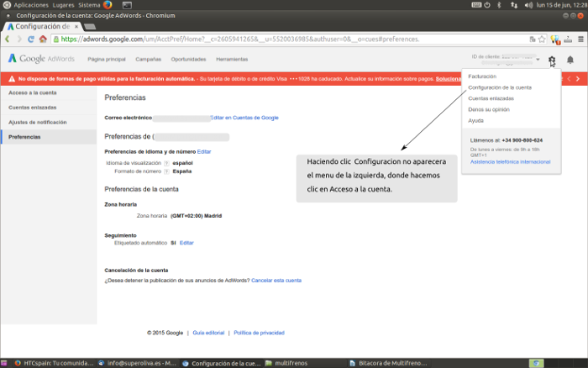Expand the ID de cliente account dropdown
Viewport: 588px width, 368px height.
[538, 60]
